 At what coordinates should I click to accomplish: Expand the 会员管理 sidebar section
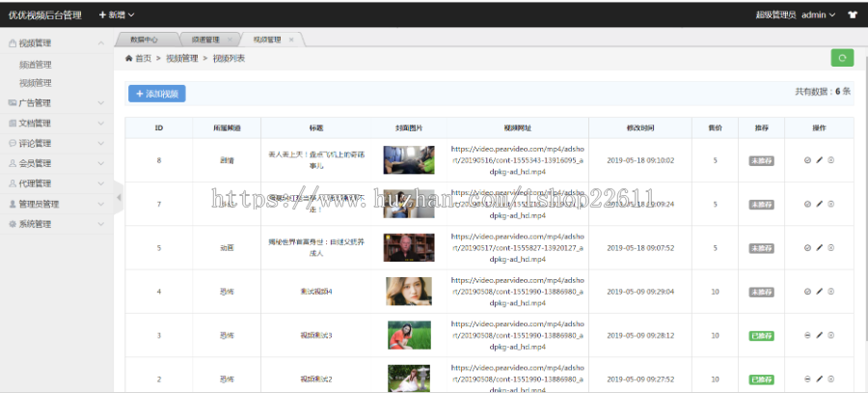click(x=57, y=163)
